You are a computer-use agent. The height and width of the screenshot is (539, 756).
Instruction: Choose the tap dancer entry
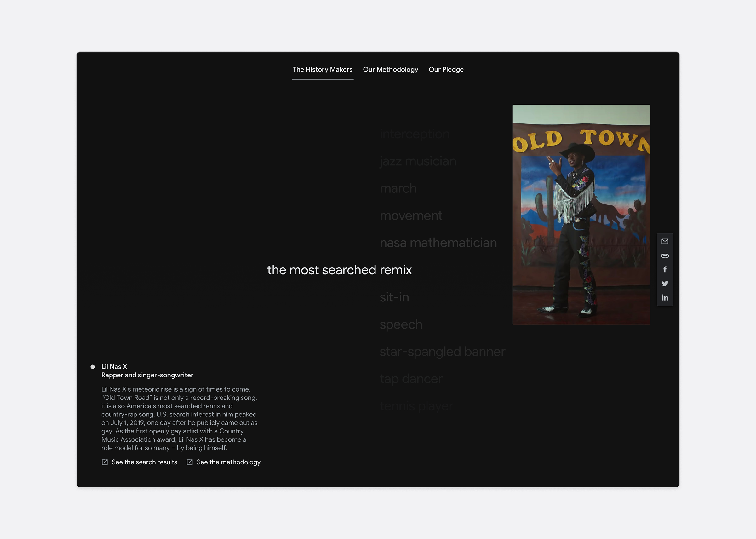(x=411, y=379)
